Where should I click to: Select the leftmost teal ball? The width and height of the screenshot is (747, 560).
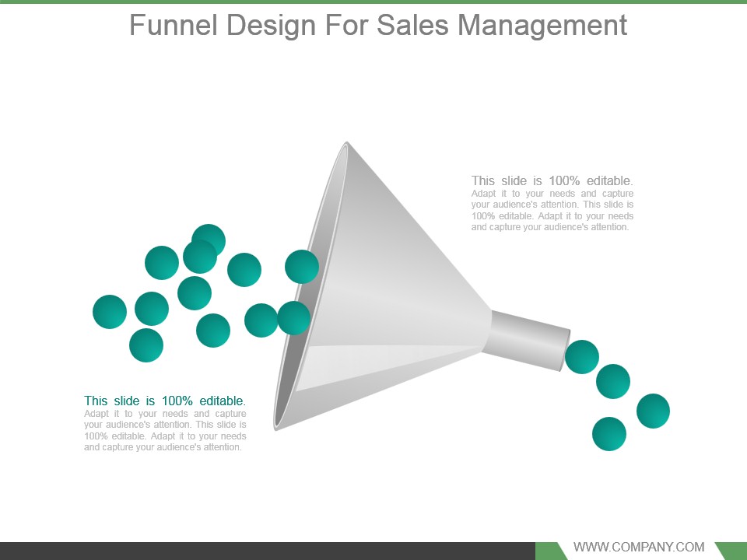110,312
